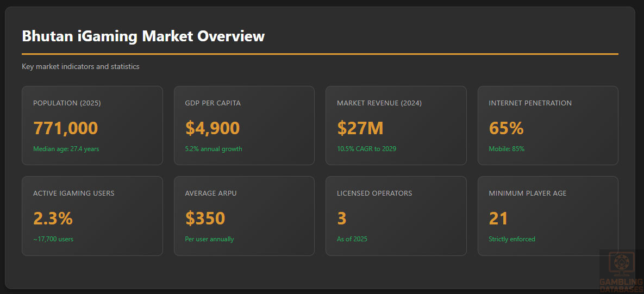Click the Mobile: 85% subtext

(x=507, y=149)
